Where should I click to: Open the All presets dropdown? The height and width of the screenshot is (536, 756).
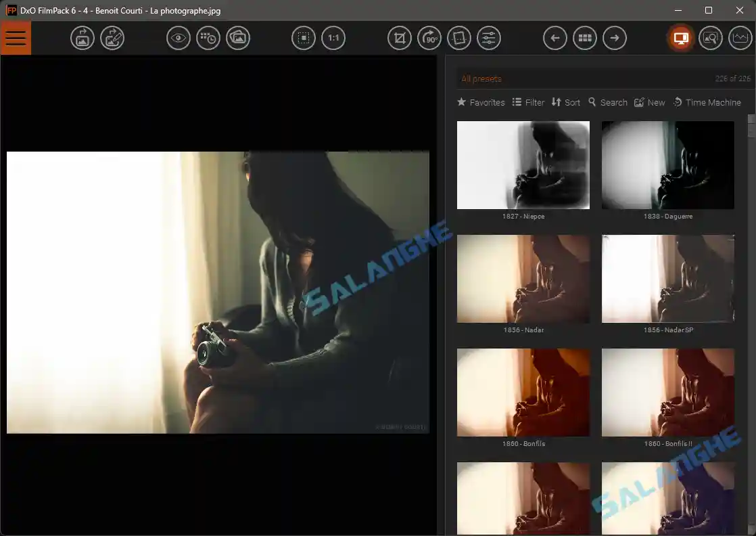(481, 79)
